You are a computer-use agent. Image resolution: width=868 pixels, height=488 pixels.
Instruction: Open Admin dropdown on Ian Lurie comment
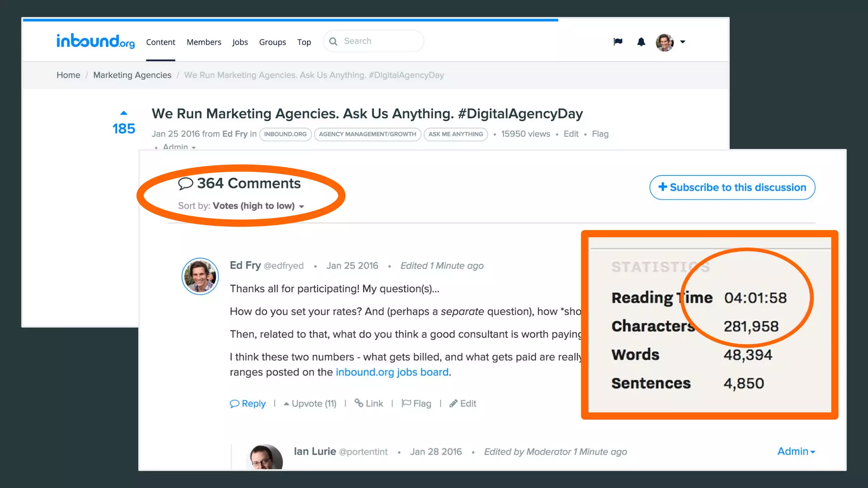pyautogui.click(x=796, y=452)
